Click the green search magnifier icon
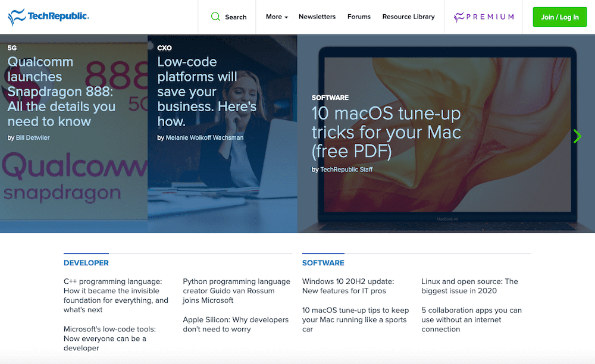595x364 pixels. pyautogui.click(x=215, y=17)
